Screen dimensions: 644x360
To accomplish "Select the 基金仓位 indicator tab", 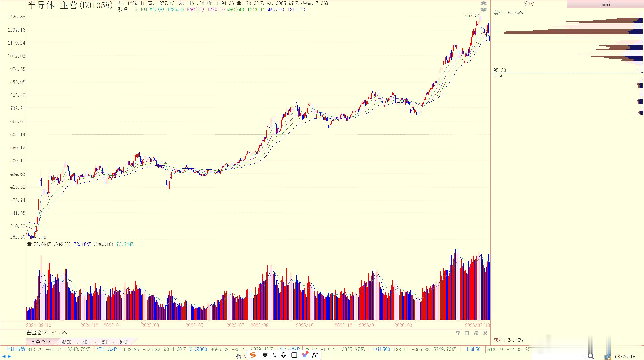I will pos(40,342).
